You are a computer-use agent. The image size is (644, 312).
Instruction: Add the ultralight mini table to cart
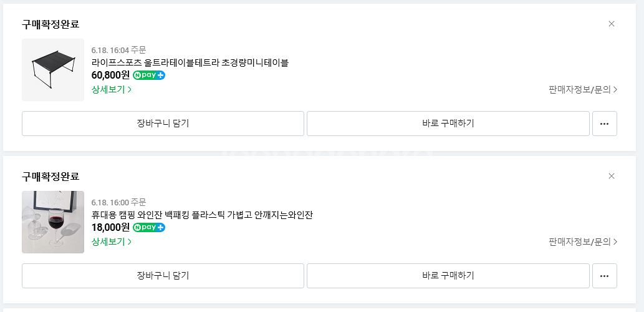pos(163,124)
